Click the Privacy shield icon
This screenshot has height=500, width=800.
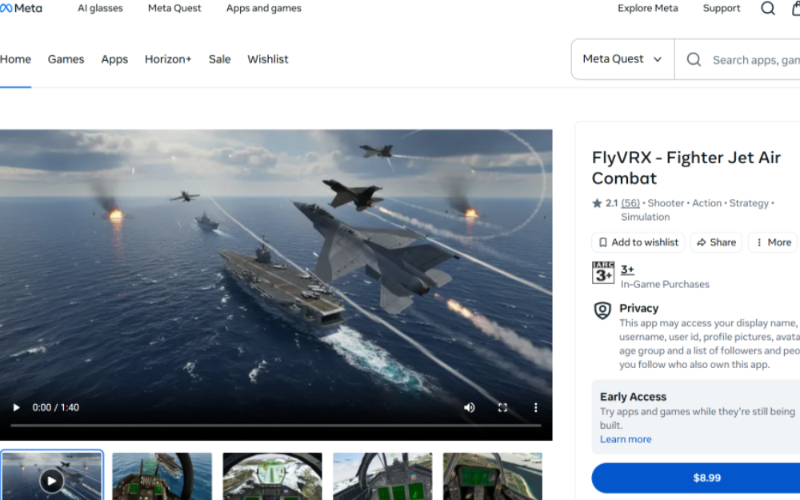pos(603,310)
